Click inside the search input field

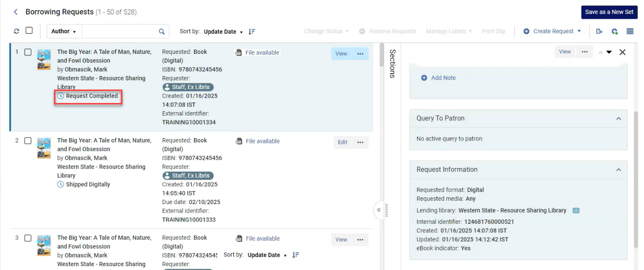coord(119,32)
